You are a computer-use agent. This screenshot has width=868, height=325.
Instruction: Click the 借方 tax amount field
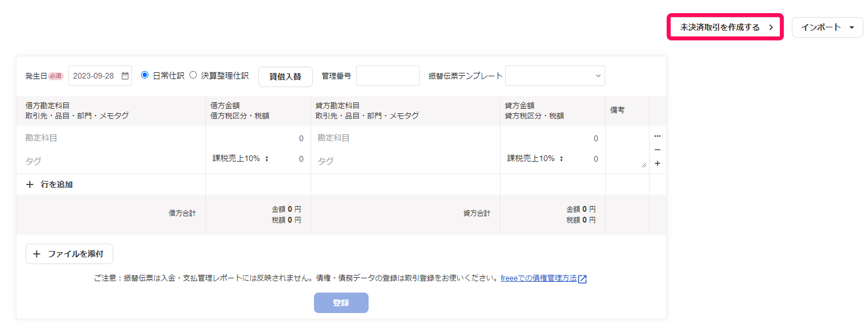point(291,159)
